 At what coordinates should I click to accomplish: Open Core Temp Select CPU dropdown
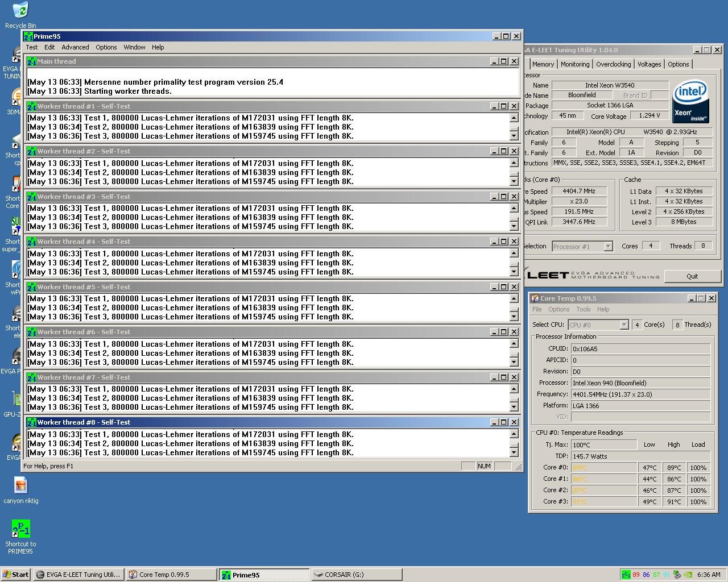598,325
